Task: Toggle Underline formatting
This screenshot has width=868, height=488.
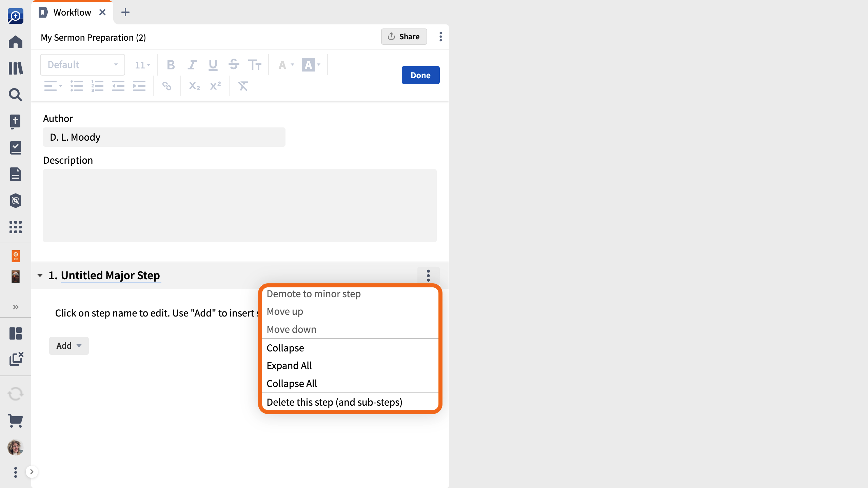Action: coord(213,65)
